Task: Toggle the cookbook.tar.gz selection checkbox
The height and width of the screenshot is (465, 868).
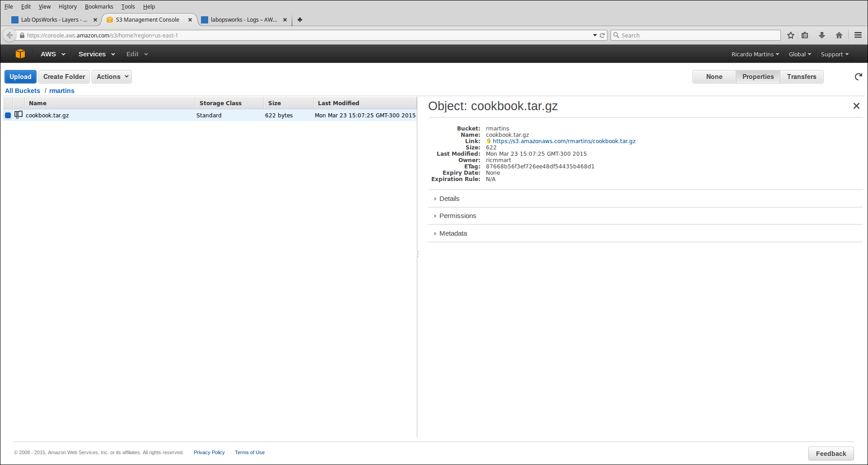Action: (8, 116)
